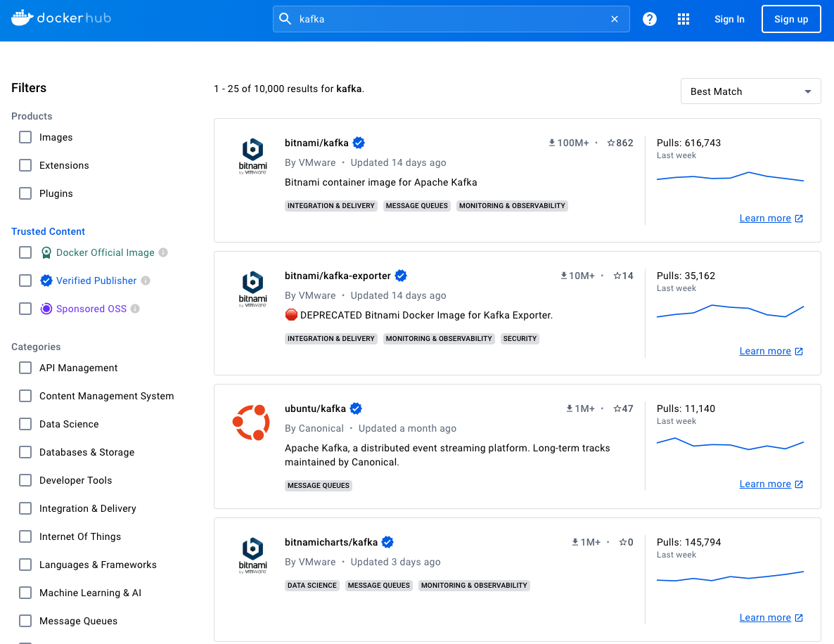
Task: Check Languages & Frameworks category
Action: [25, 565]
